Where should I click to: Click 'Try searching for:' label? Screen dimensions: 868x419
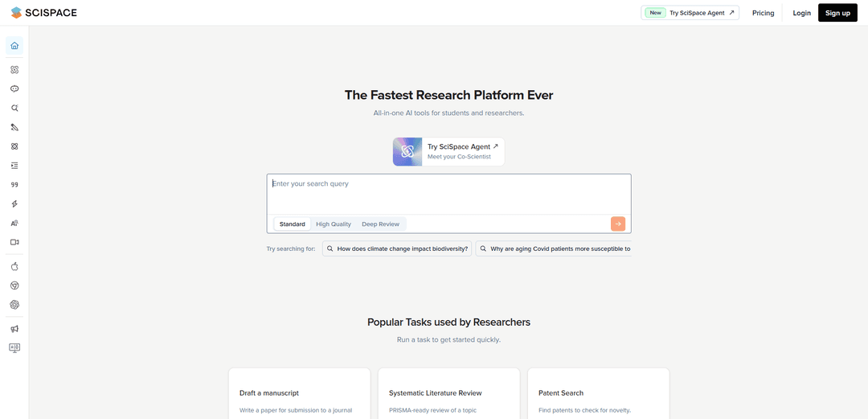pos(291,249)
